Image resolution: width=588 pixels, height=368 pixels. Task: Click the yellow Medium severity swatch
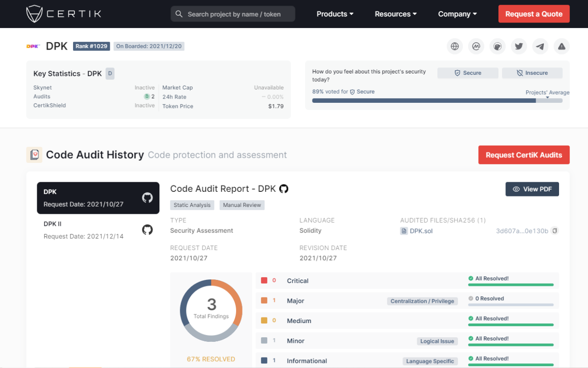click(x=264, y=321)
